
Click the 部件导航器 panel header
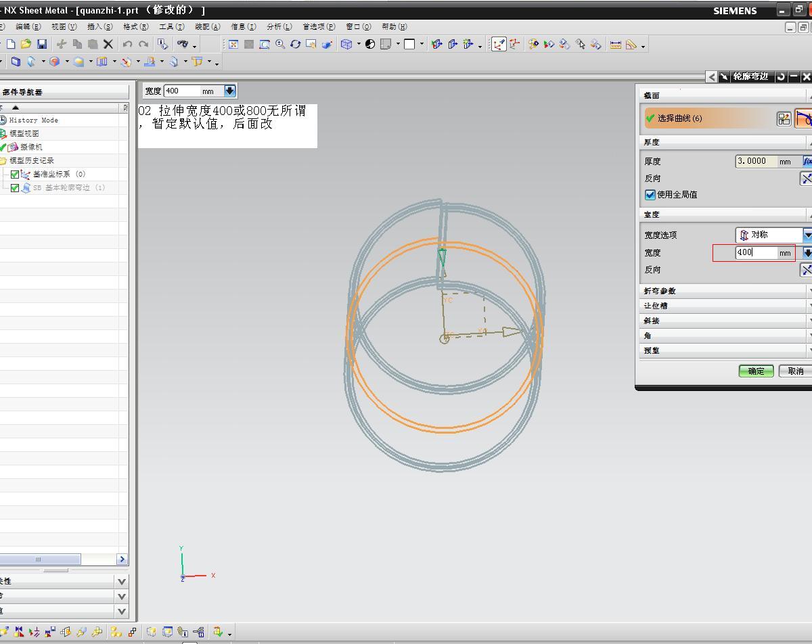64,92
